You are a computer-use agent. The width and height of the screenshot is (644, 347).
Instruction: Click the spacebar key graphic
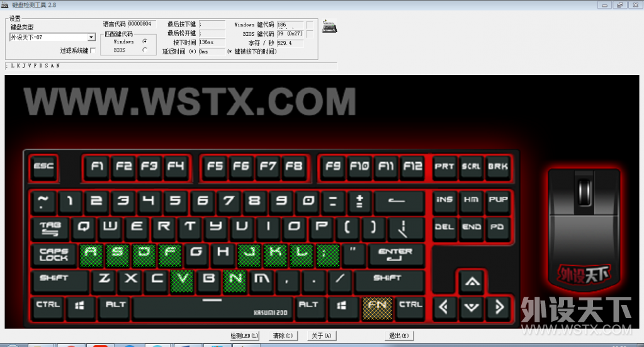click(x=212, y=309)
